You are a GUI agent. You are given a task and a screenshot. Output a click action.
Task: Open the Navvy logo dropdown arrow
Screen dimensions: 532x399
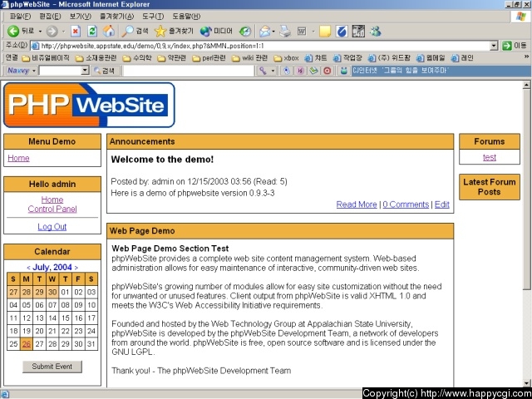tap(34, 71)
